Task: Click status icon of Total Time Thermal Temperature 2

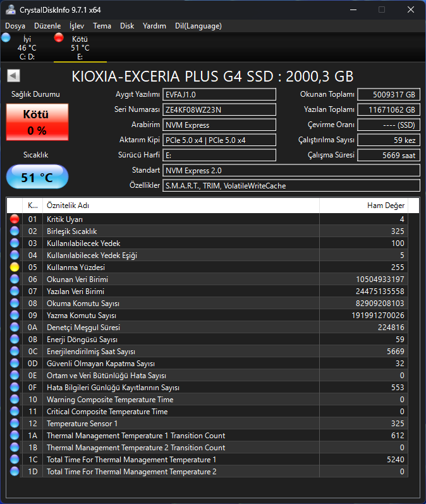Action: tap(15, 472)
